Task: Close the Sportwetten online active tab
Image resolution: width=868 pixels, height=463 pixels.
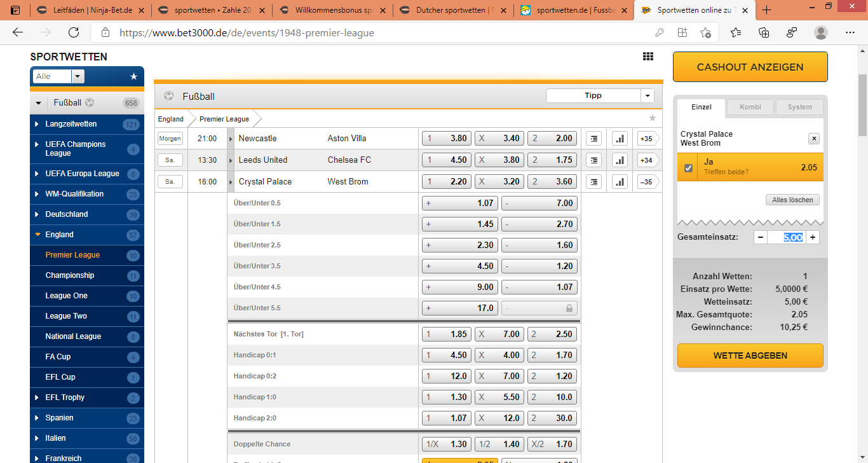Action: coord(745,10)
